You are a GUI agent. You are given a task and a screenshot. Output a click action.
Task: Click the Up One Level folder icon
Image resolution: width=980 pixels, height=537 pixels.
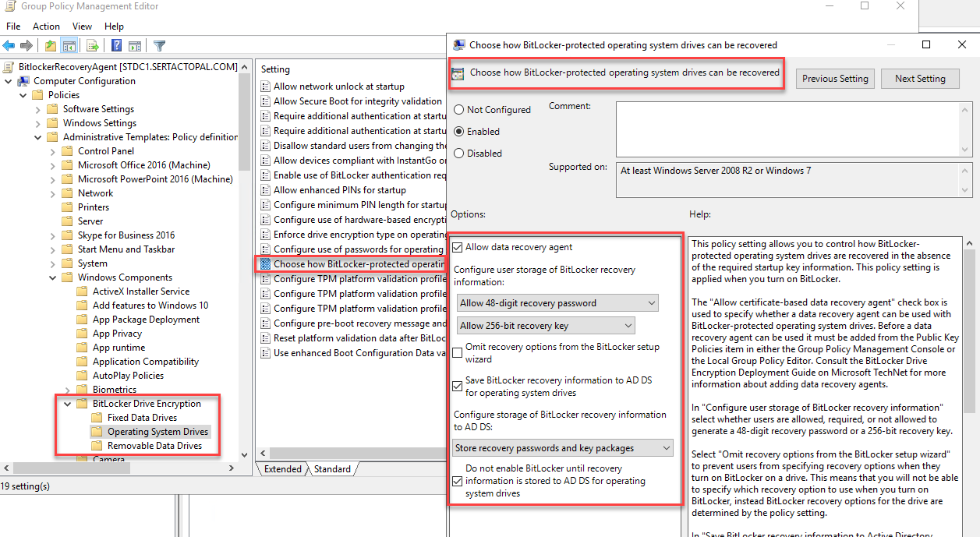point(51,46)
